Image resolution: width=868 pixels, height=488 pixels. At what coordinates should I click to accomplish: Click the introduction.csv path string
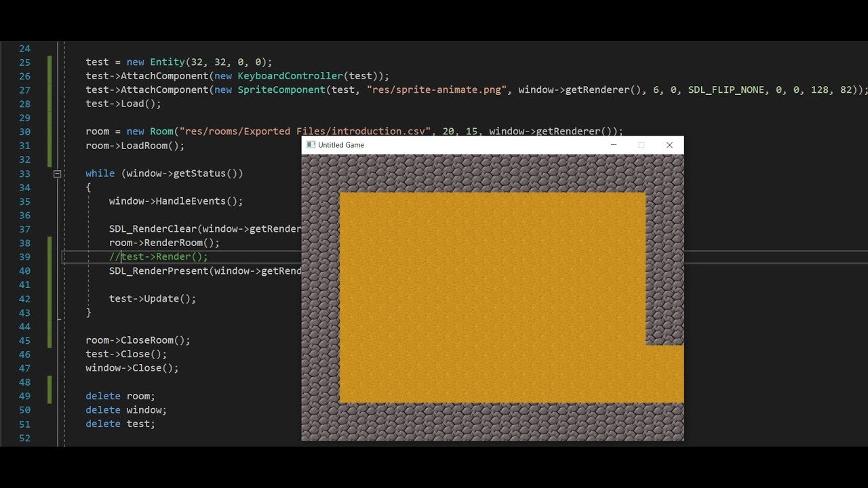coord(306,131)
